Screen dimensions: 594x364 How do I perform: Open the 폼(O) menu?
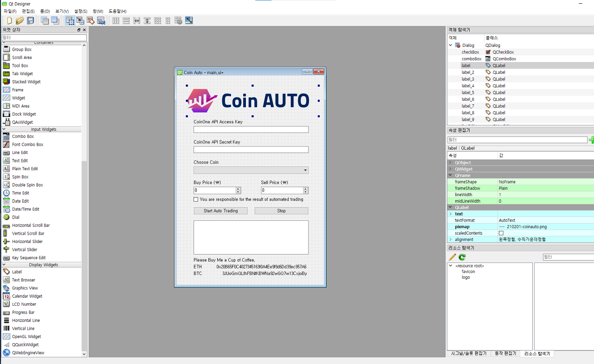pyautogui.click(x=45, y=11)
